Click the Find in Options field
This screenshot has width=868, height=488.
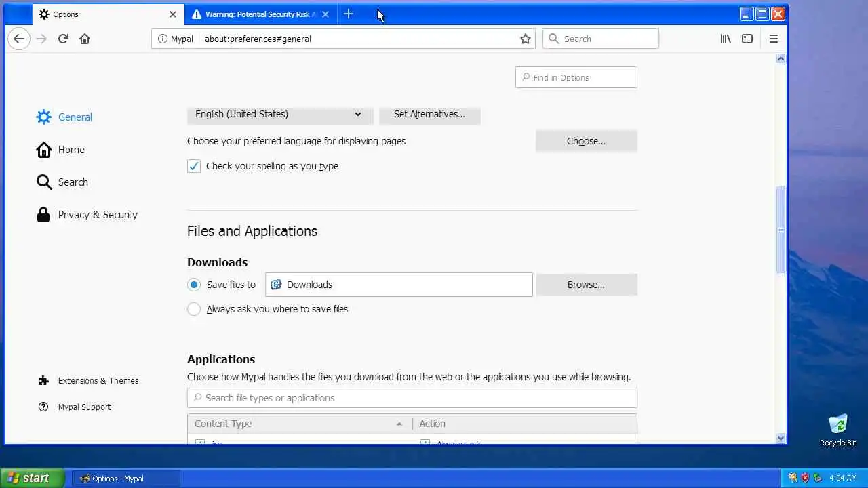click(x=576, y=77)
